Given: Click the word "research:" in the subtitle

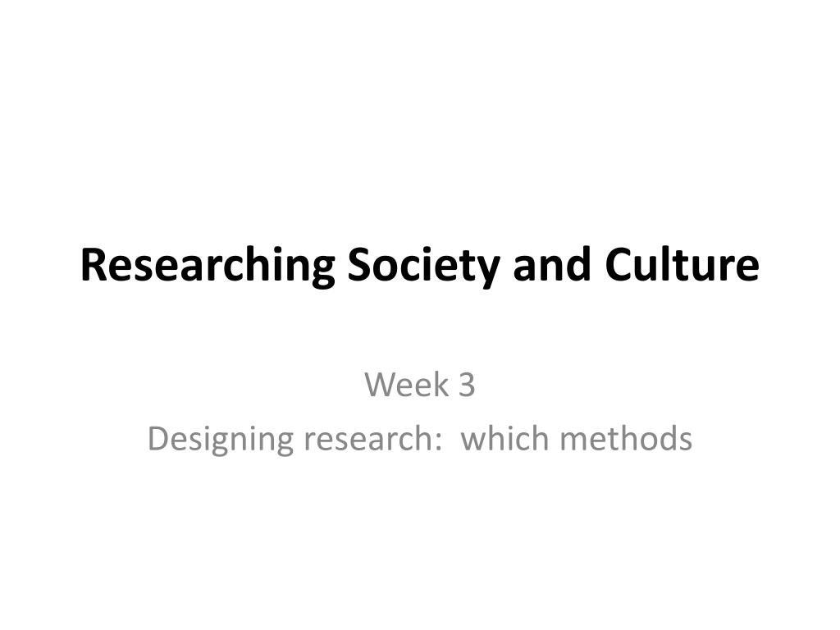Looking at the screenshot, I should click(x=372, y=438).
